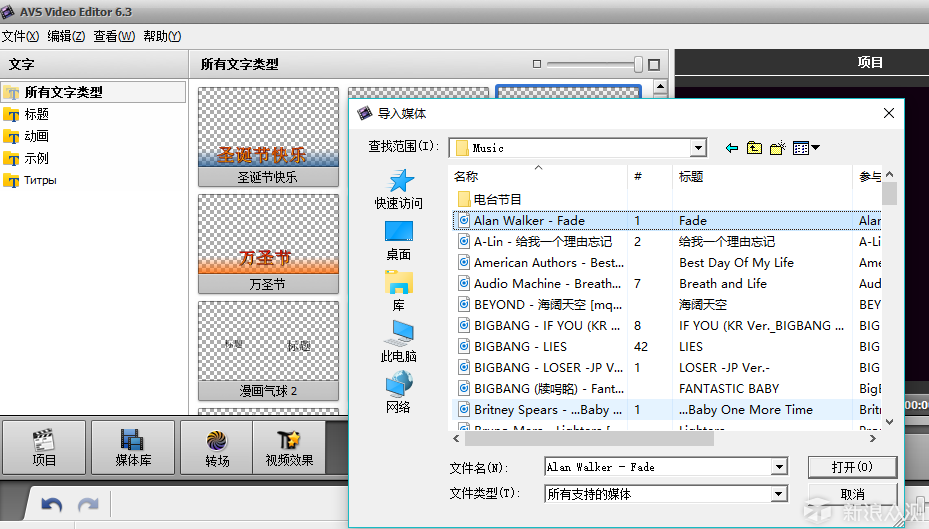Open 视频效果 video effects panel
The width and height of the screenshot is (929, 529).
(289, 447)
